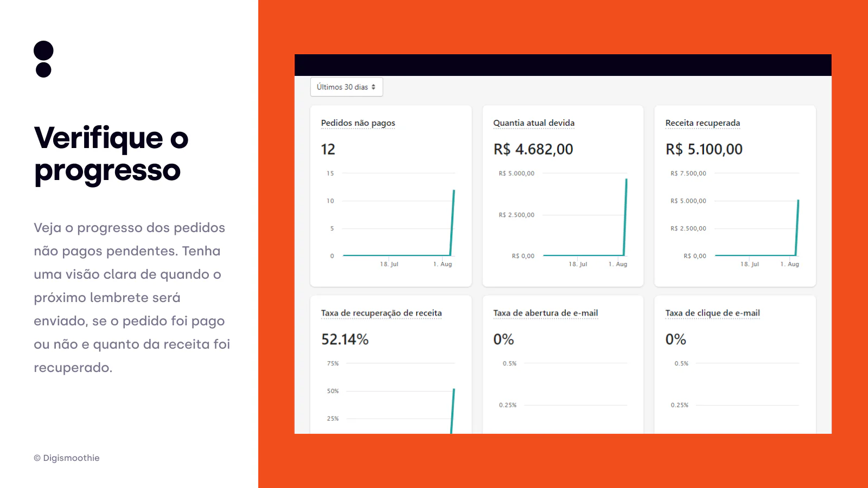Click the Quantia atual devida card title
868x488 pixels.
coord(534,123)
